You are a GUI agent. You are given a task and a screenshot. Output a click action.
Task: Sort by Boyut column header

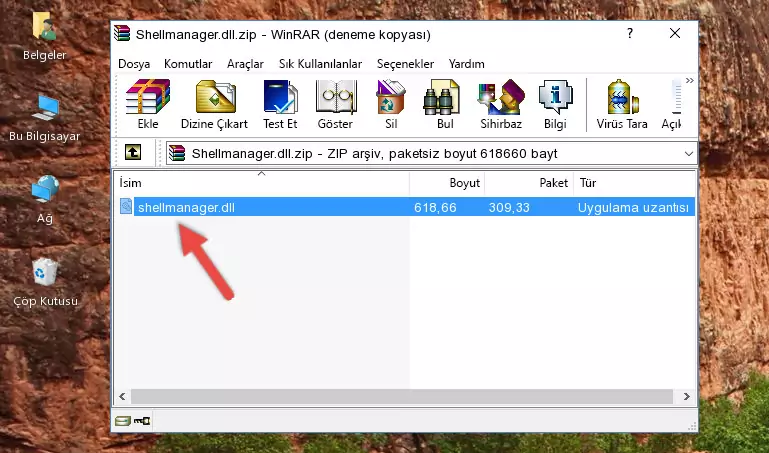(447, 183)
